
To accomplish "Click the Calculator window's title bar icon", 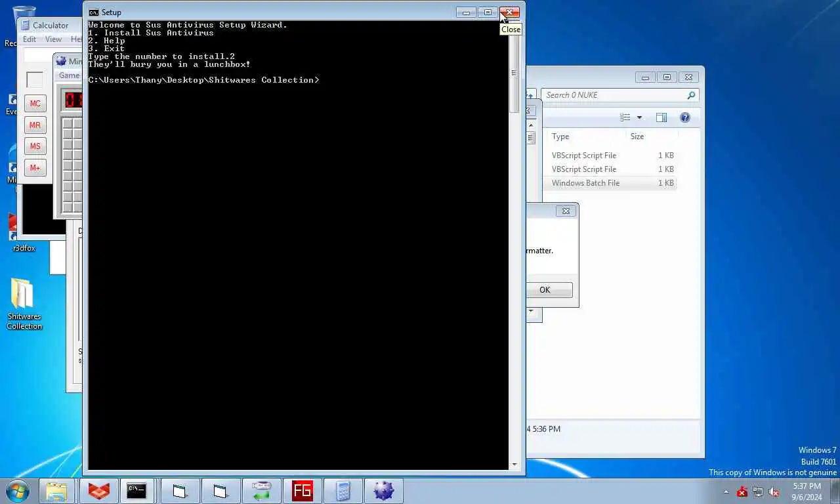I will (x=25, y=26).
